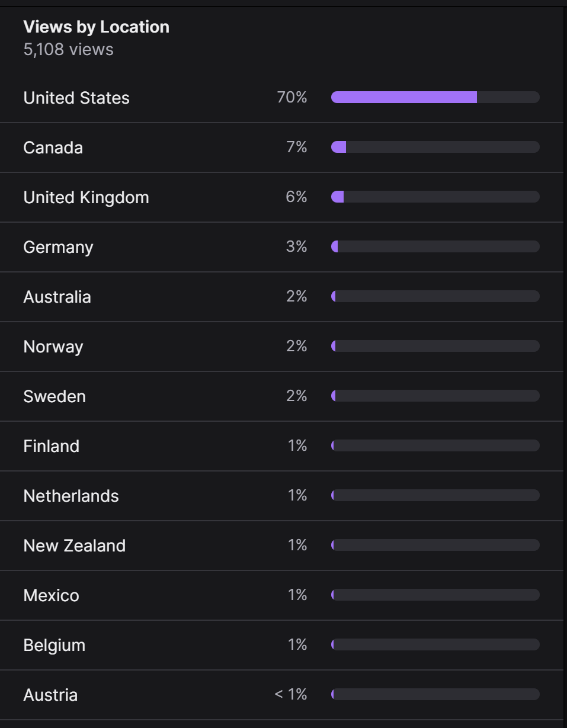Click the Views by Location heading
The width and height of the screenshot is (567, 728).
(x=96, y=27)
